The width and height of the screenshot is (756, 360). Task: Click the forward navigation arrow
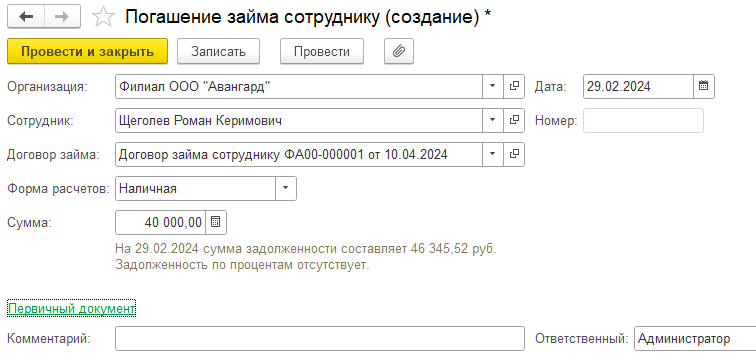(62, 17)
